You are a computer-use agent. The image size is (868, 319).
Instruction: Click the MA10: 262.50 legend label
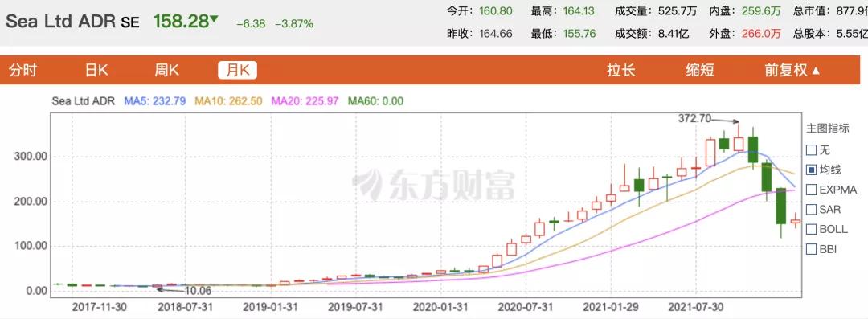tap(228, 101)
